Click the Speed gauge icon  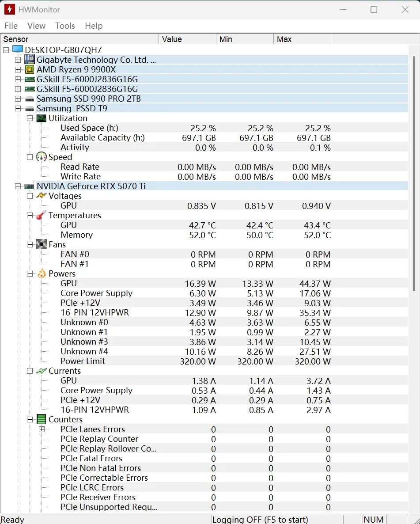(41, 157)
